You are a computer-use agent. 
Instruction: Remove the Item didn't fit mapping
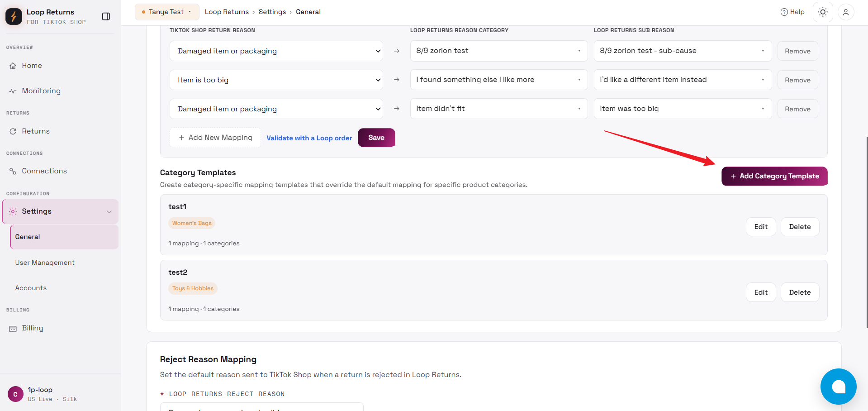tap(797, 109)
